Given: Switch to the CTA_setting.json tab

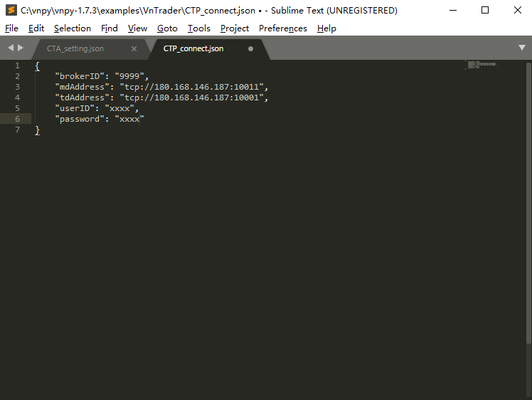Looking at the screenshot, I should point(75,48).
